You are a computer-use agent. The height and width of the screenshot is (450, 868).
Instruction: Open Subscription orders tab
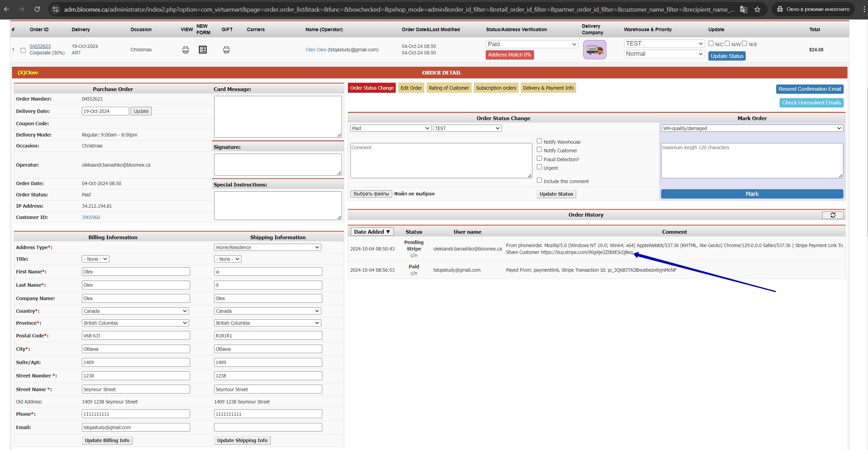496,88
